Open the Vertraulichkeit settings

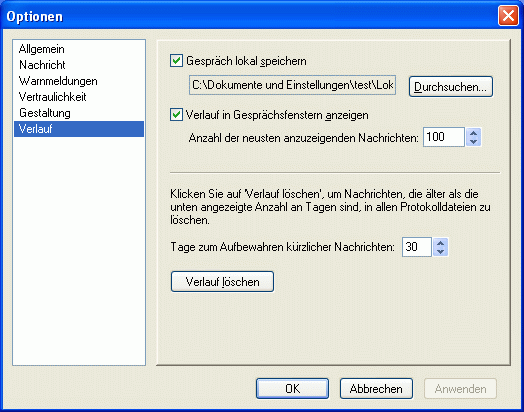coord(79,97)
